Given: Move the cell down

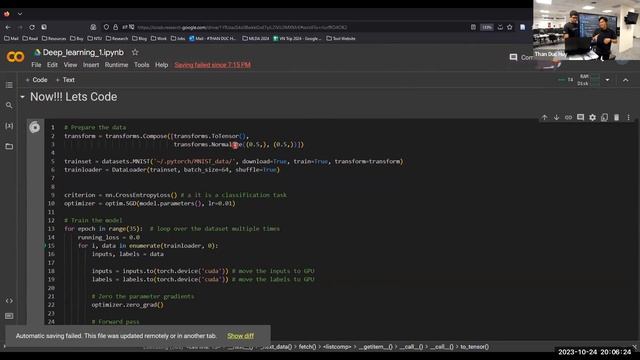Looking at the screenshot, I should 556,118.
